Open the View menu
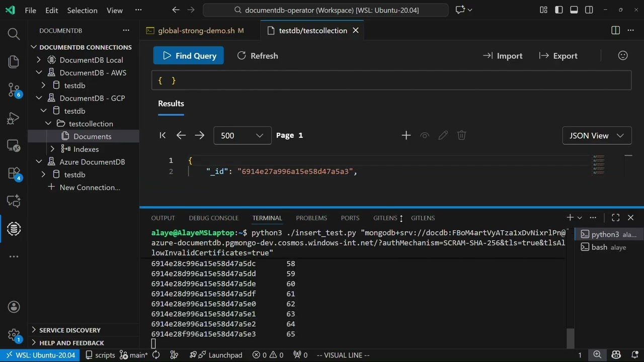644x362 pixels. [x=115, y=10]
